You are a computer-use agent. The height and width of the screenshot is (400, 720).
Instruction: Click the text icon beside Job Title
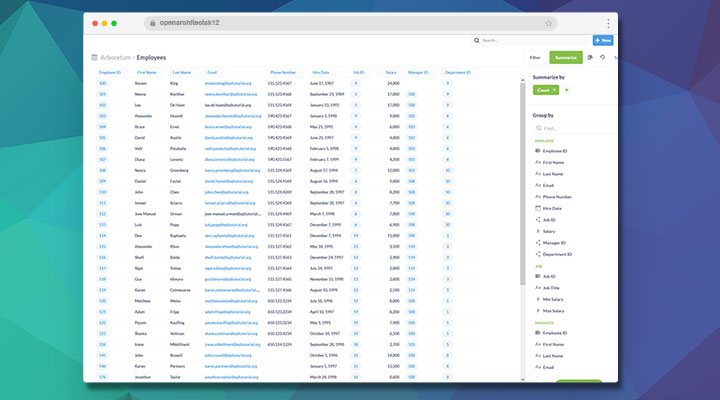(538, 287)
